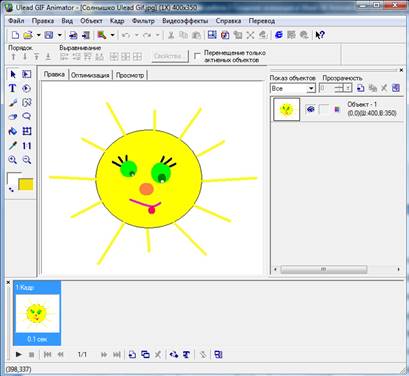Step to the next frame
409x376 pixels.
(x=104, y=355)
